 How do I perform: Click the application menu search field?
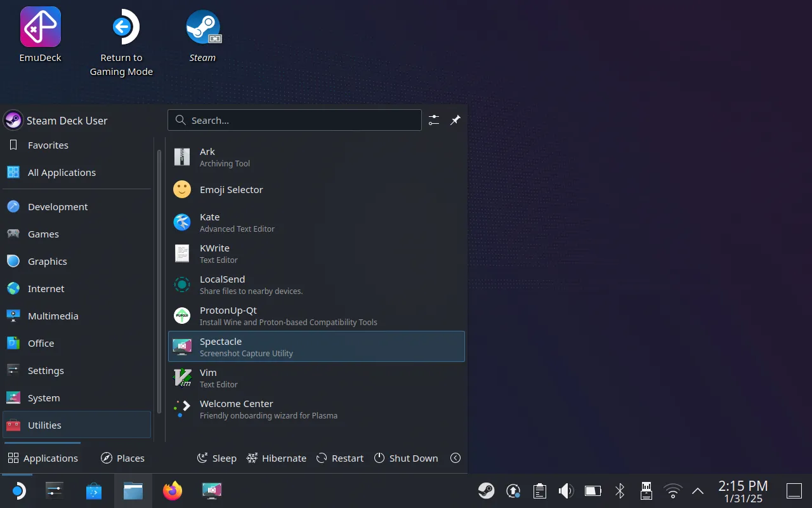tap(295, 120)
